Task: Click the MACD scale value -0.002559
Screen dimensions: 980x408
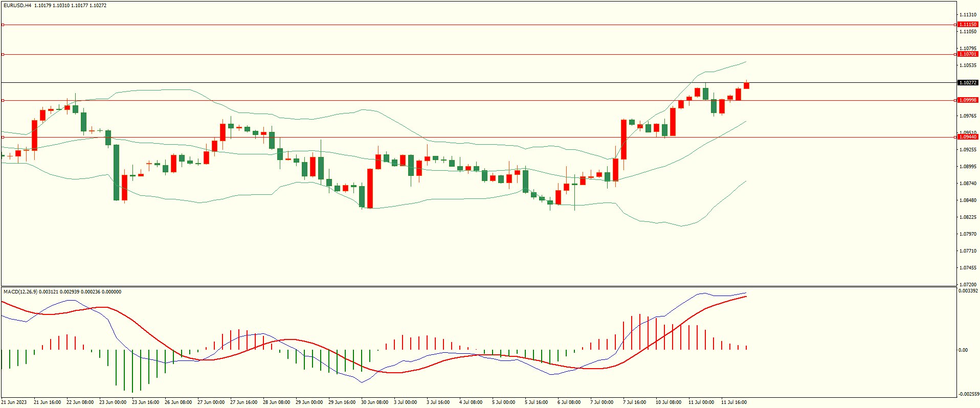Action: click(x=969, y=394)
